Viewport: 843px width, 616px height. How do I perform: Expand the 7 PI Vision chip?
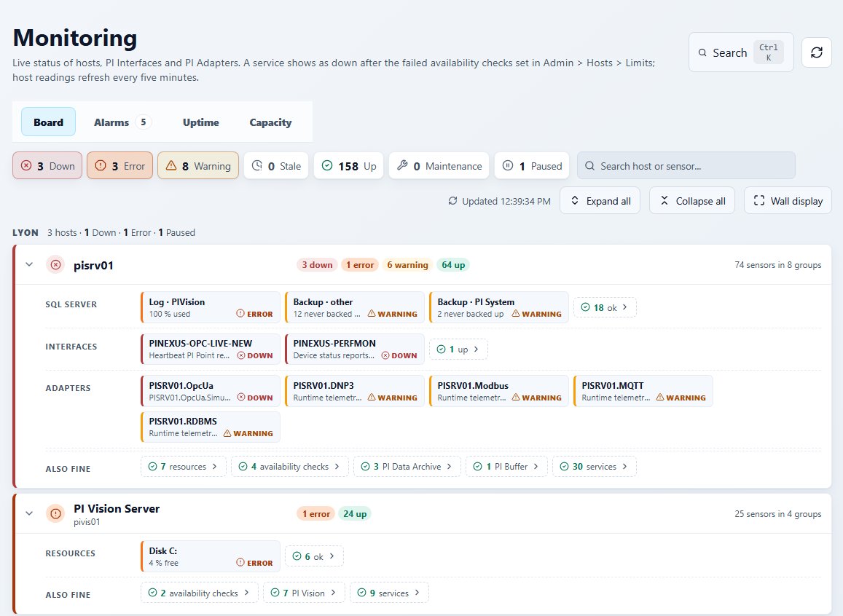click(304, 593)
